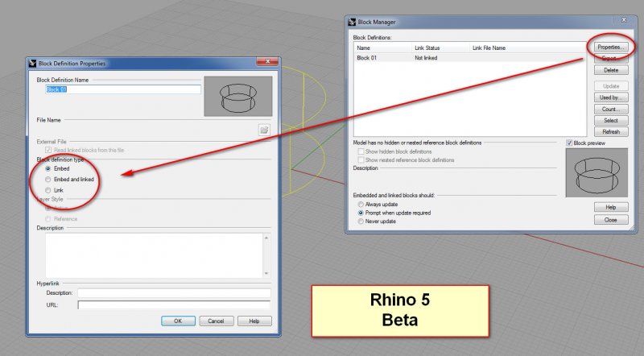
Task: Click the Description text area in Properties
Action: point(154,255)
